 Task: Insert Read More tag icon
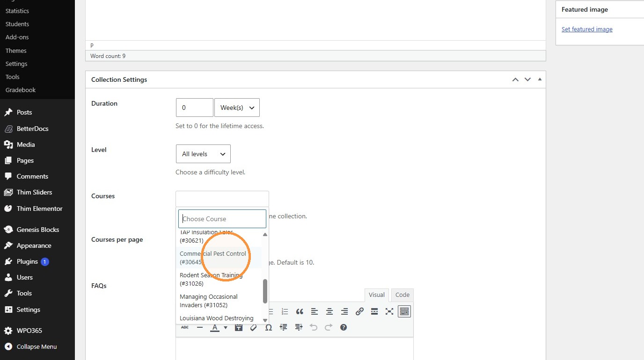374,311
